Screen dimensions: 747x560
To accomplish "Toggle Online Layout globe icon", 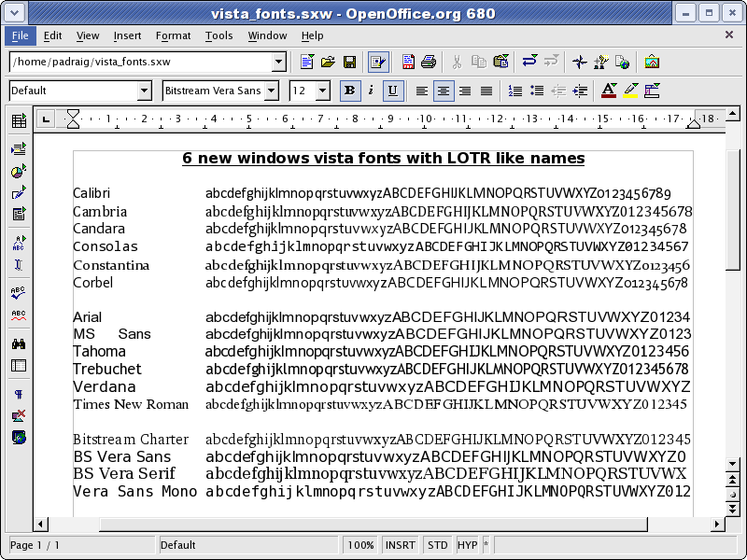I will [x=19, y=437].
